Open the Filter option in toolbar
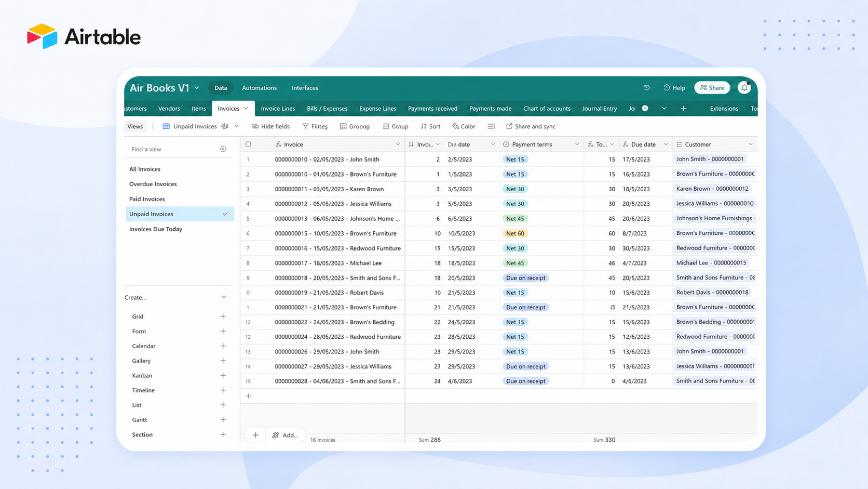 (315, 126)
